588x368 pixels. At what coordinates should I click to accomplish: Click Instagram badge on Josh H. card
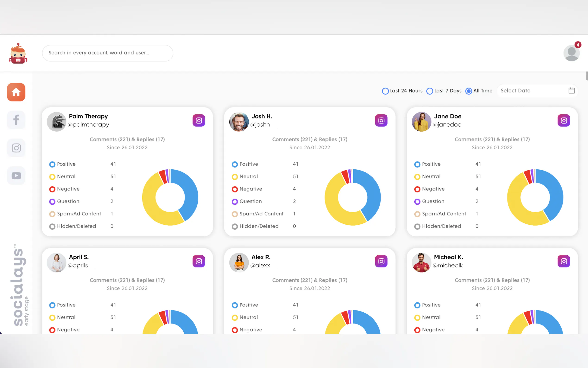pyautogui.click(x=381, y=121)
